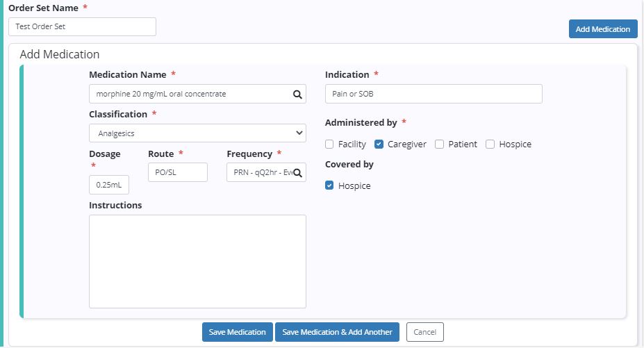Click the Route field showing PO/SL
The width and height of the screenshot is (644, 348).
click(177, 173)
